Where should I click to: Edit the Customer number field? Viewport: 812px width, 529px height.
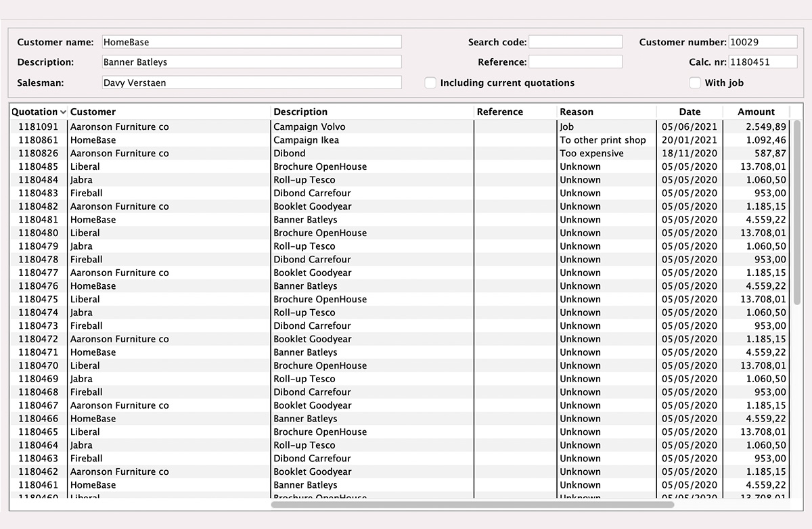click(763, 42)
